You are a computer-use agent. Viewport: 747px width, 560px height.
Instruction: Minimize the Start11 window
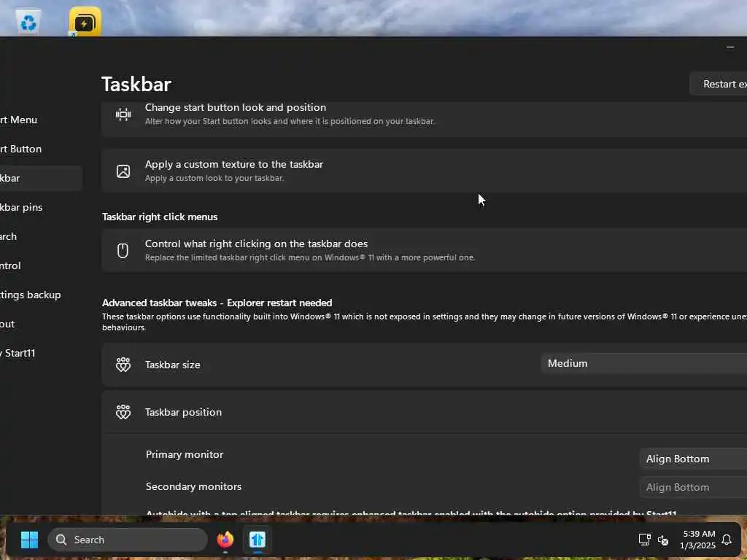(729, 47)
